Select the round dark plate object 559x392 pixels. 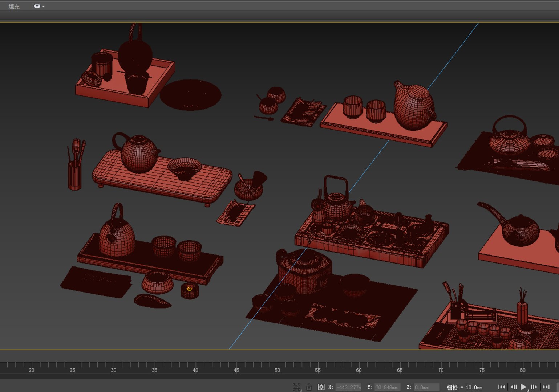(190, 94)
